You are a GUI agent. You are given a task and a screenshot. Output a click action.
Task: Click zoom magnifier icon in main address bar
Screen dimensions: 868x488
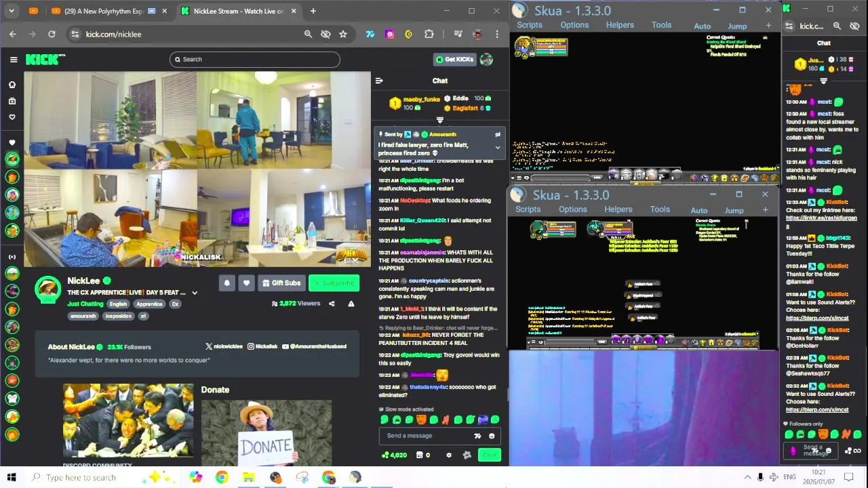pos(308,34)
